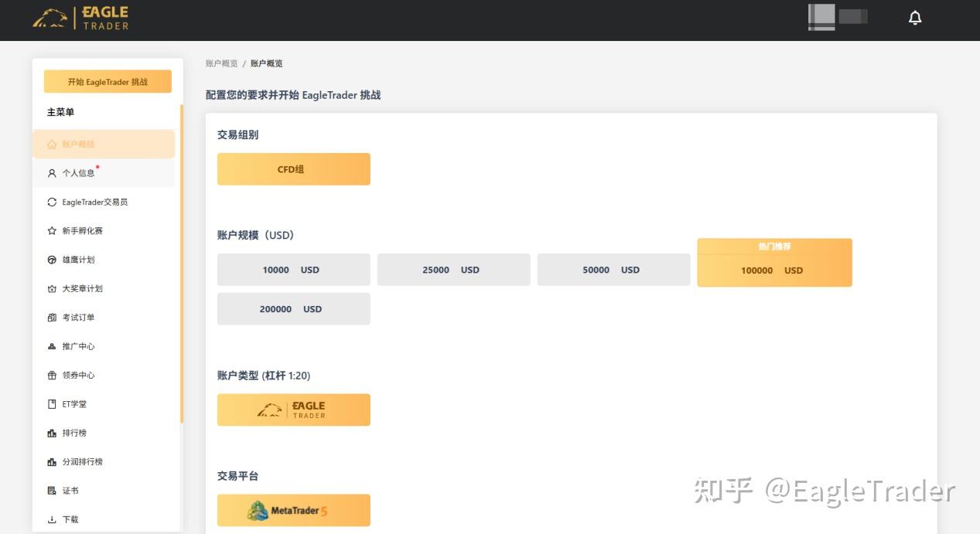Select the Eagle Trader account type
This screenshot has width=980, height=534.
click(294, 410)
